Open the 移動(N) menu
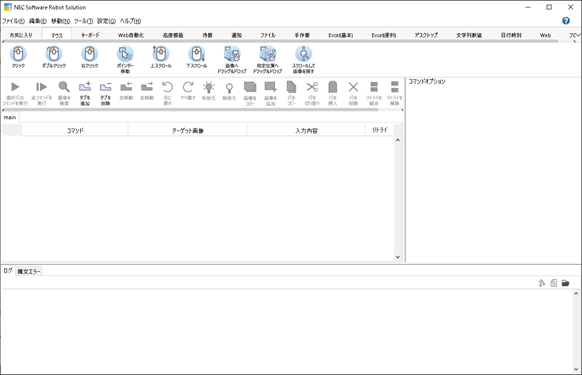This screenshot has width=582, height=375. click(61, 21)
